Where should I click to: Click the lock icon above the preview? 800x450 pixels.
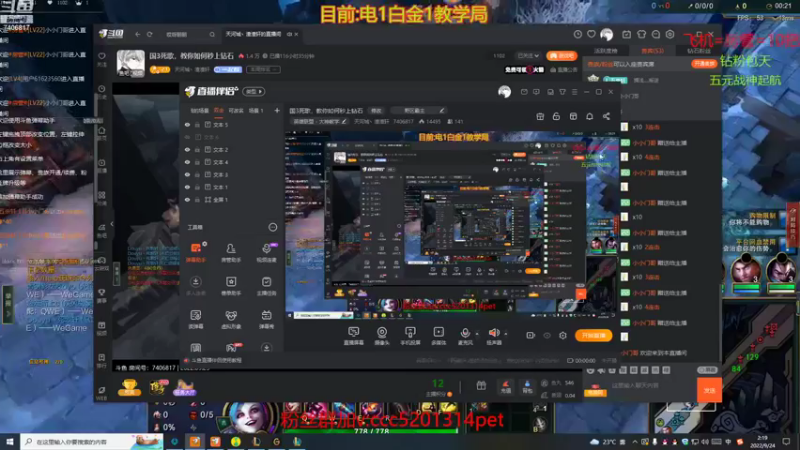556,116
